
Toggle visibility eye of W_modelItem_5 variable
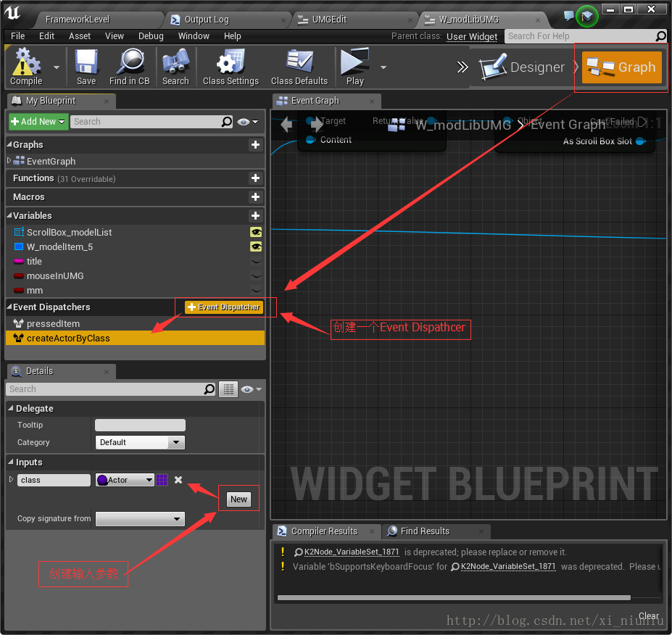[x=256, y=246]
